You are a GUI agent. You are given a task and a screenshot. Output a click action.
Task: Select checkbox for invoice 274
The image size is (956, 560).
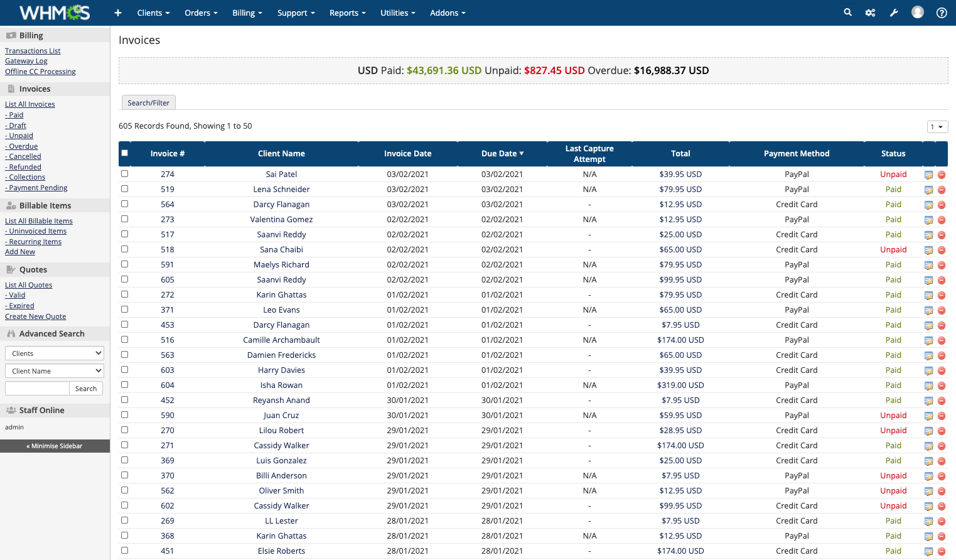click(x=124, y=173)
